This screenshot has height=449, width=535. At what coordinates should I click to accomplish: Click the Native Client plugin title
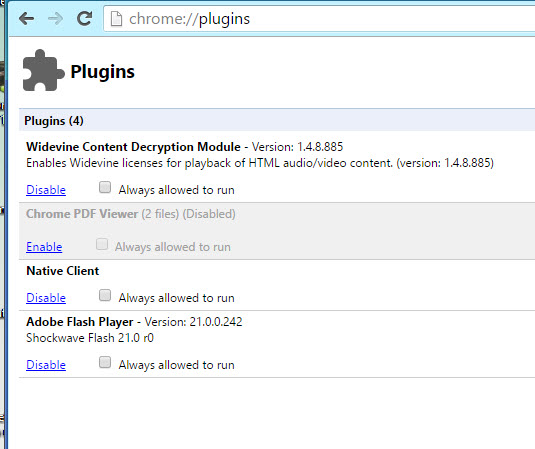coord(62,271)
